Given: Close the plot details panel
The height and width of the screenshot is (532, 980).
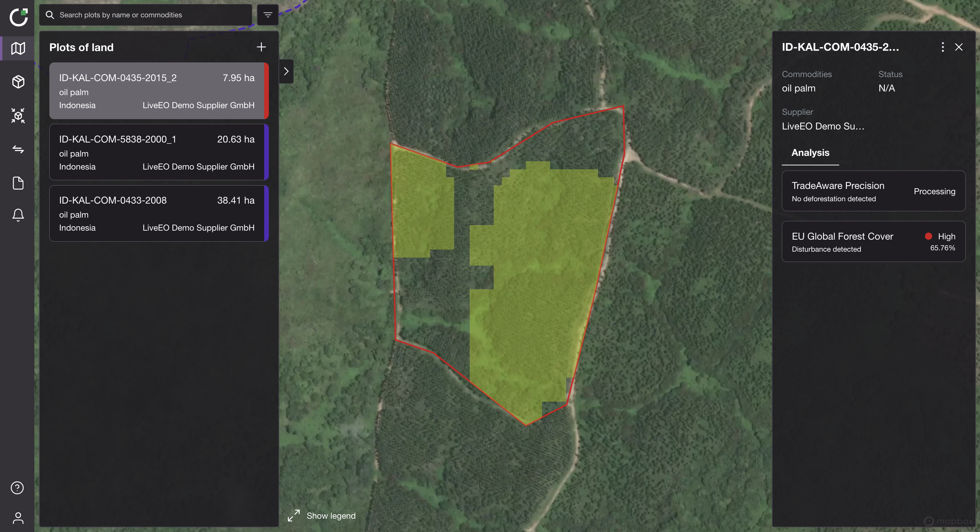Looking at the screenshot, I should click(958, 47).
